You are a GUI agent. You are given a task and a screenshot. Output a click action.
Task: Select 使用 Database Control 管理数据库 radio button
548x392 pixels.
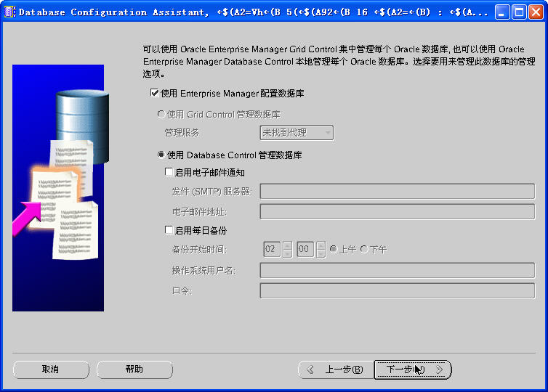pos(161,155)
